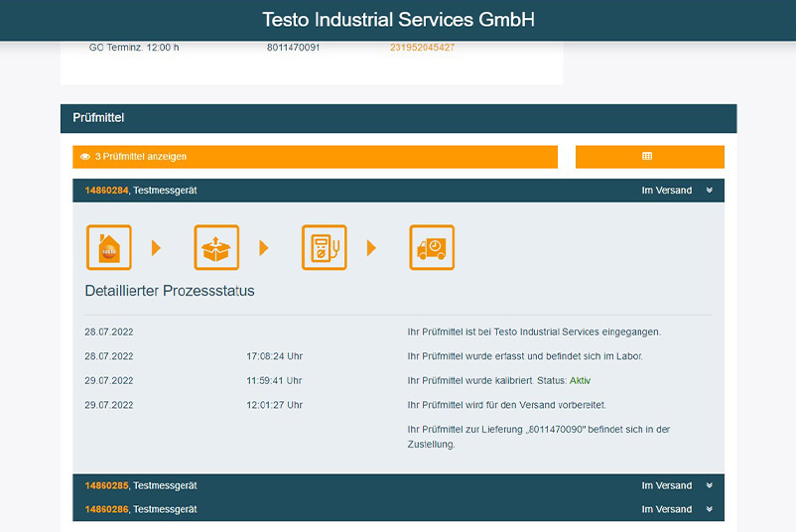Show all via 3 Prüfmittel anzeigen bar
This screenshot has width=796, height=532.
(315, 157)
